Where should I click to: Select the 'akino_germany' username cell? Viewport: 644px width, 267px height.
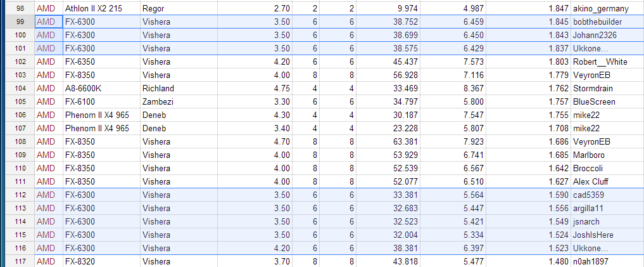[607, 8]
